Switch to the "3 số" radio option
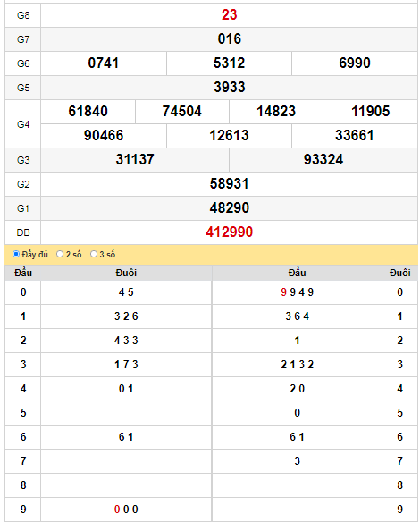420x523 pixels. tap(94, 254)
